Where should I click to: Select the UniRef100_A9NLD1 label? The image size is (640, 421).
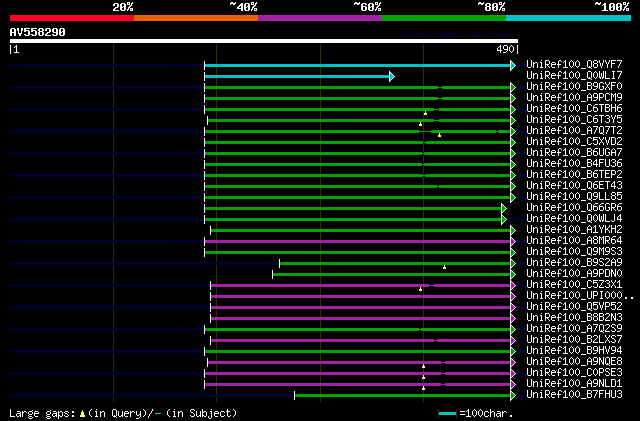coord(574,384)
